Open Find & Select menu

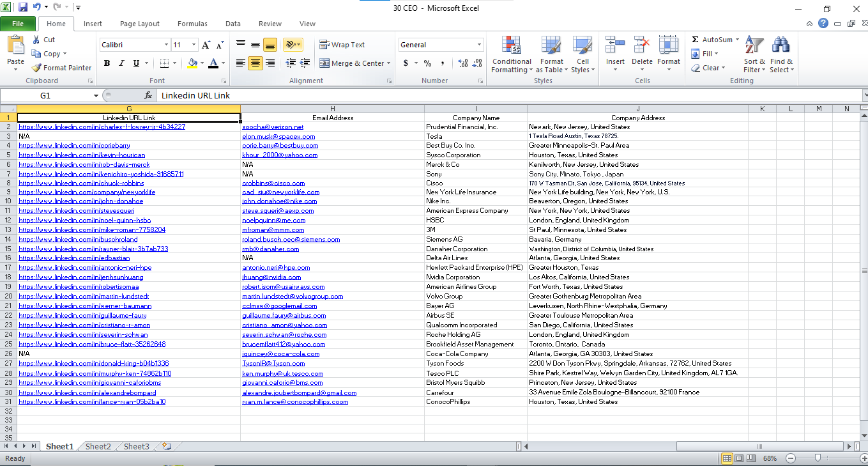coord(781,55)
